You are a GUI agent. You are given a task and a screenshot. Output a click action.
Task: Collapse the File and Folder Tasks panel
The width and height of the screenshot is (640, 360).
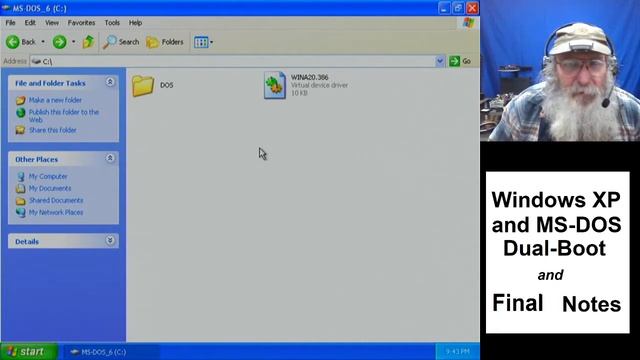click(x=110, y=82)
